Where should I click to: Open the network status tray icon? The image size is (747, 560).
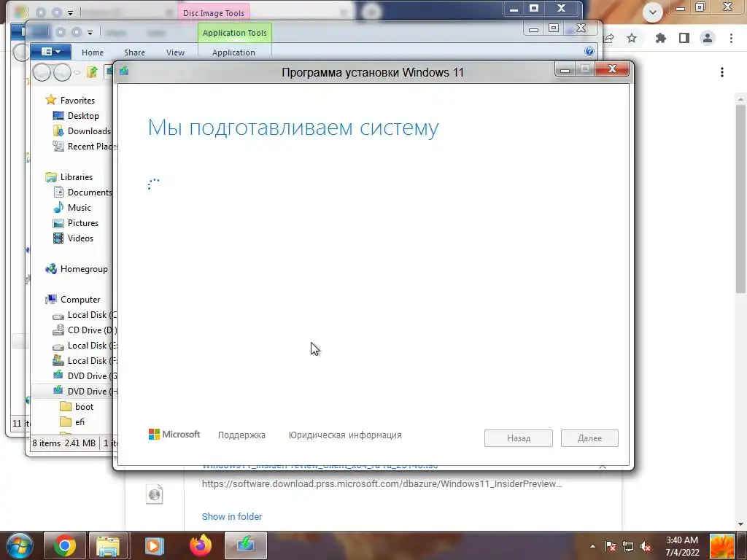click(x=628, y=546)
